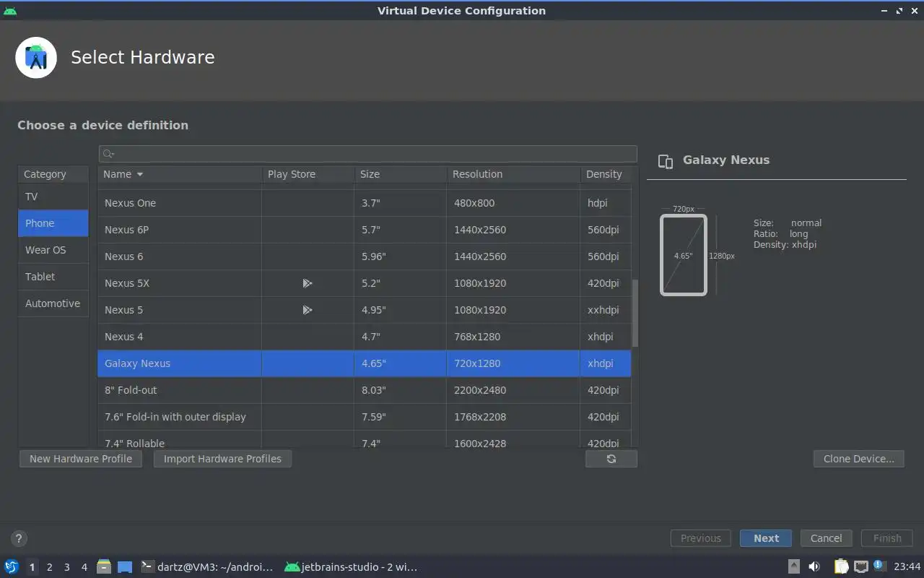This screenshot has width=924, height=578.
Task: Switch to workspace 2 in taskbar
Action: point(49,567)
